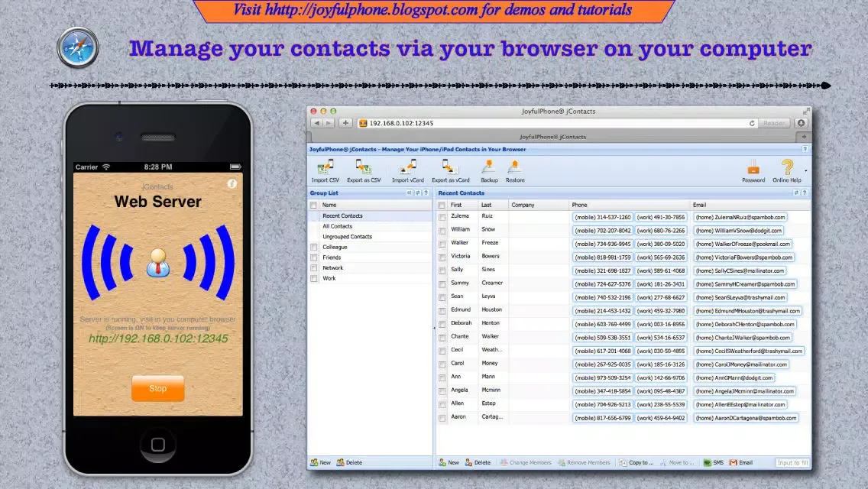Open help for the Recent Contacts panel

pos(805,193)
